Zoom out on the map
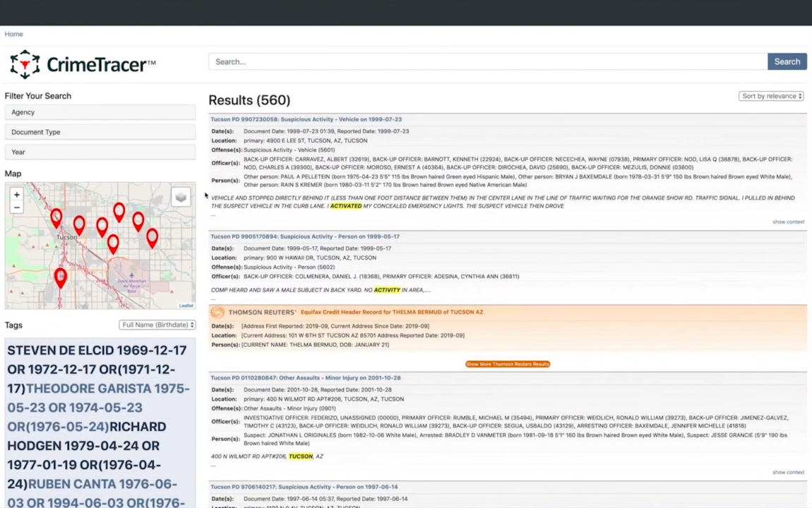This screenshot has width=812, height=508. [16, 207]
